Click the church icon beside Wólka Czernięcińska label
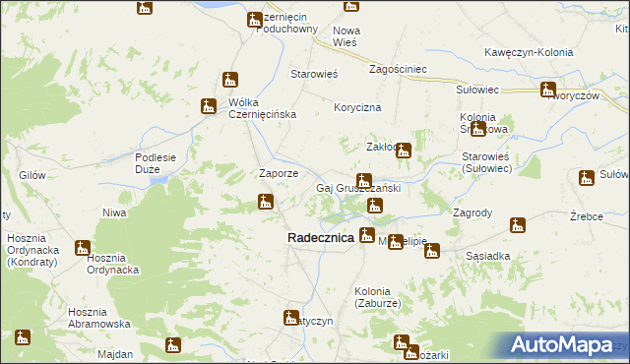 click(x=209, y=106)
